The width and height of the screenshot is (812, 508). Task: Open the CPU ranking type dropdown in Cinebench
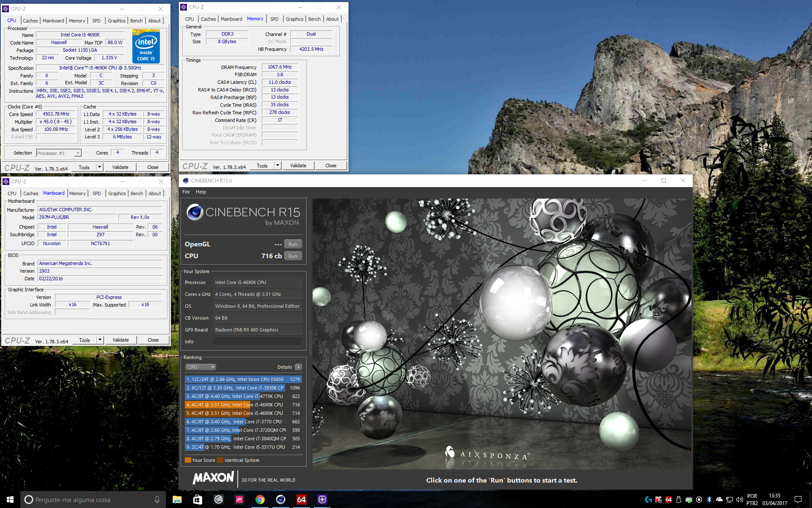200,367
